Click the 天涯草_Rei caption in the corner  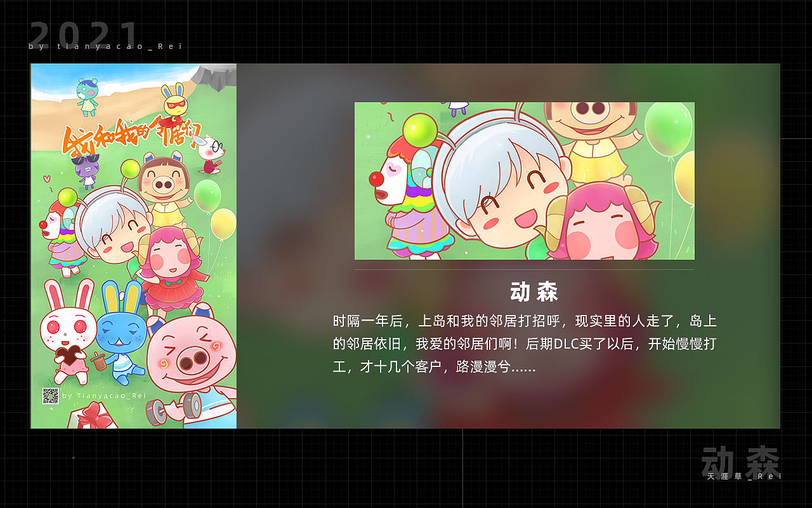tap(744, 476)
